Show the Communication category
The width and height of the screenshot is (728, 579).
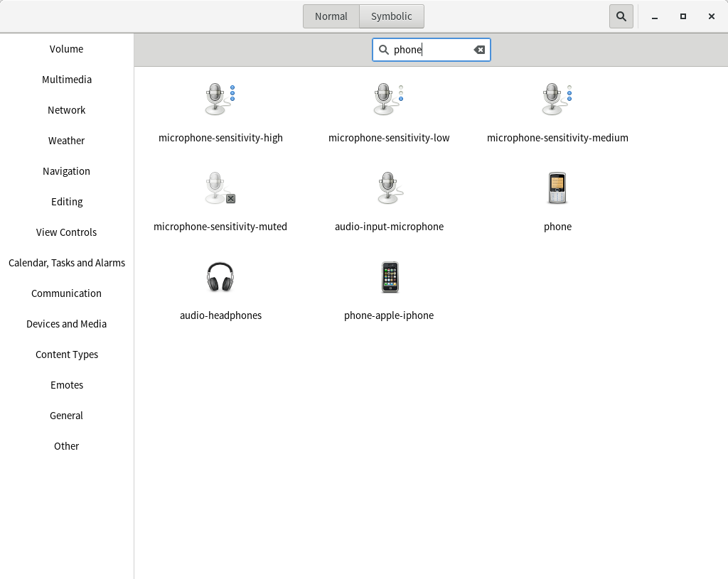pos(66,293)
